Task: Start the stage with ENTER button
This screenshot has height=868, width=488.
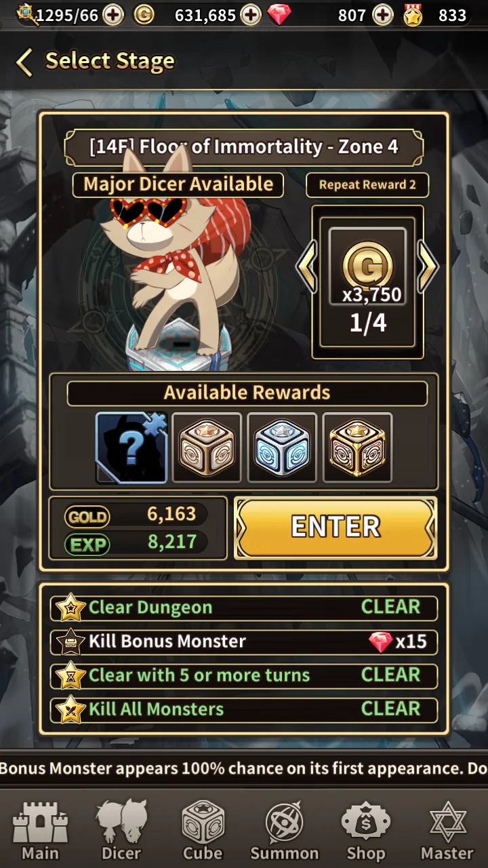Action: 335,528
